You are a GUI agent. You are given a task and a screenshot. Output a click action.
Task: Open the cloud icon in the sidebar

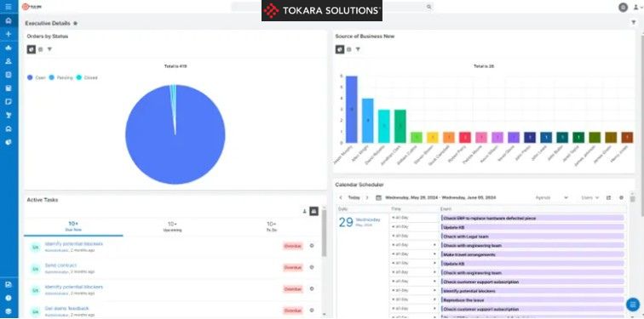coord(9,48)
